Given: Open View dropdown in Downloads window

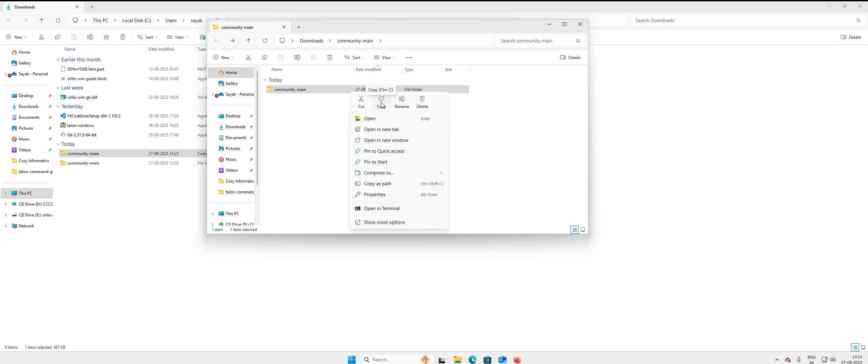Looking at the screenshot, I should (177, 37).
